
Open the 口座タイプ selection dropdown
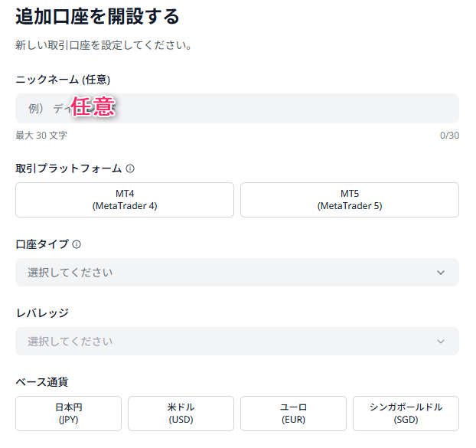pyautogui.click(x=237, y=273)
